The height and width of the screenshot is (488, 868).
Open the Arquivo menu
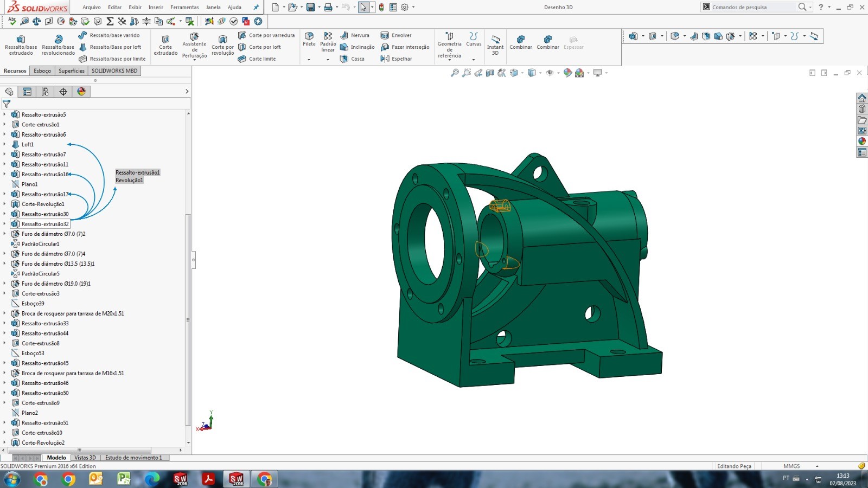(x=92, y=7)
